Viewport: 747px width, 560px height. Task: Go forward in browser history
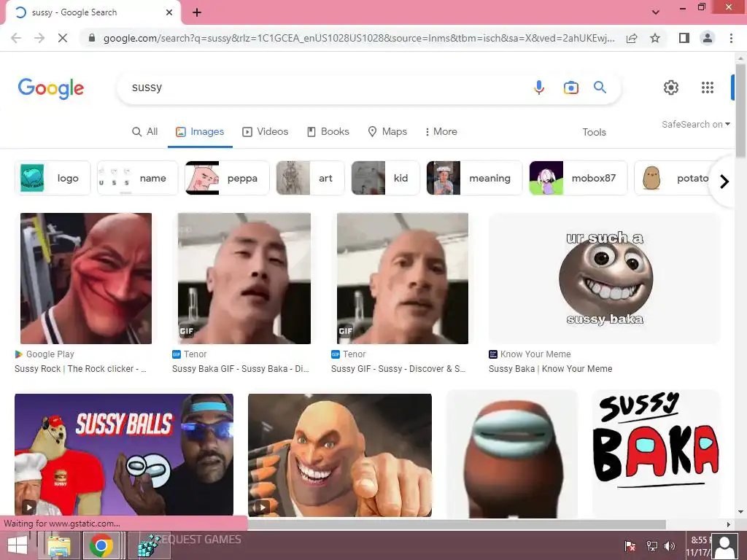tap(39, 38)
